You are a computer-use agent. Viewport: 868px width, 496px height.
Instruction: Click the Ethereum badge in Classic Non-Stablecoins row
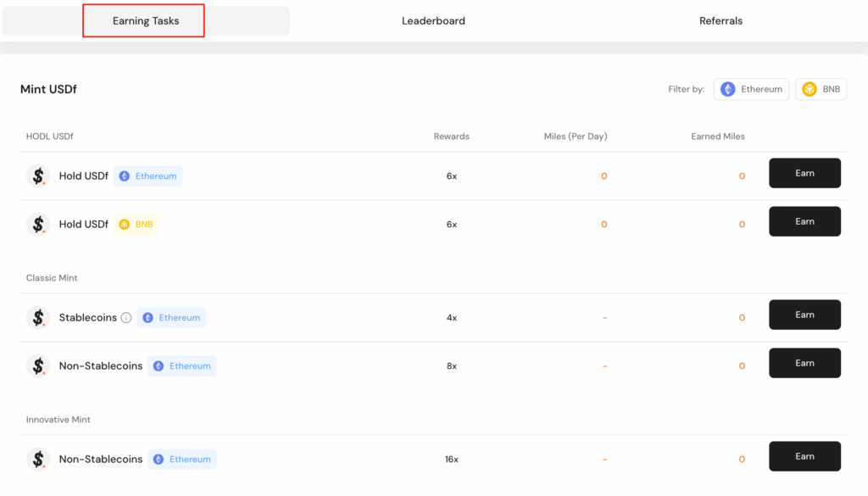point(182,366)
